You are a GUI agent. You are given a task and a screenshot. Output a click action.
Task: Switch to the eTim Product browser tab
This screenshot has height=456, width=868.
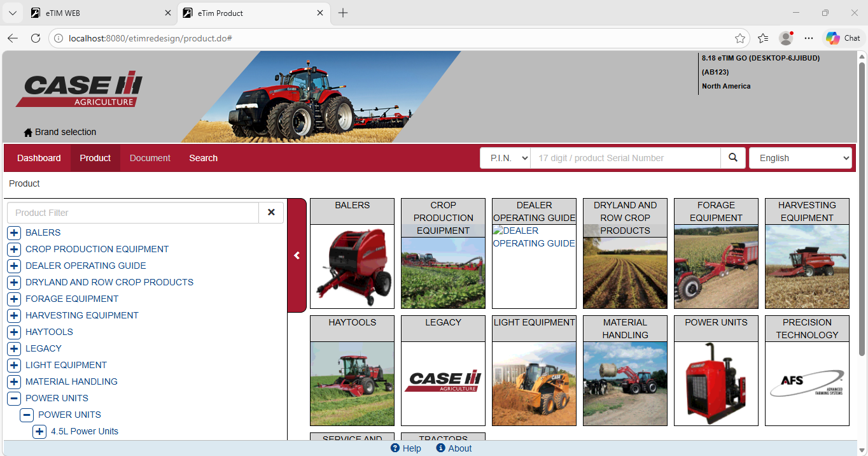coord(253,13)
